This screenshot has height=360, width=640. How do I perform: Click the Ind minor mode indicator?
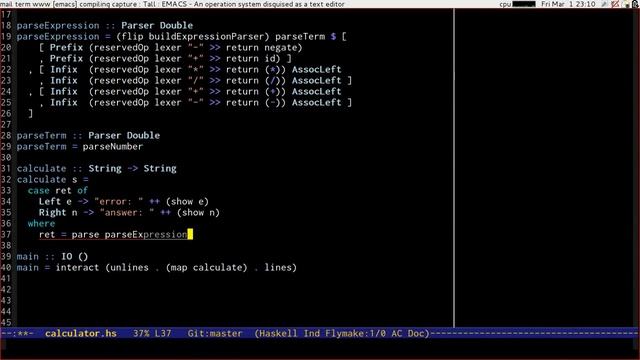[x=311, y=333]
